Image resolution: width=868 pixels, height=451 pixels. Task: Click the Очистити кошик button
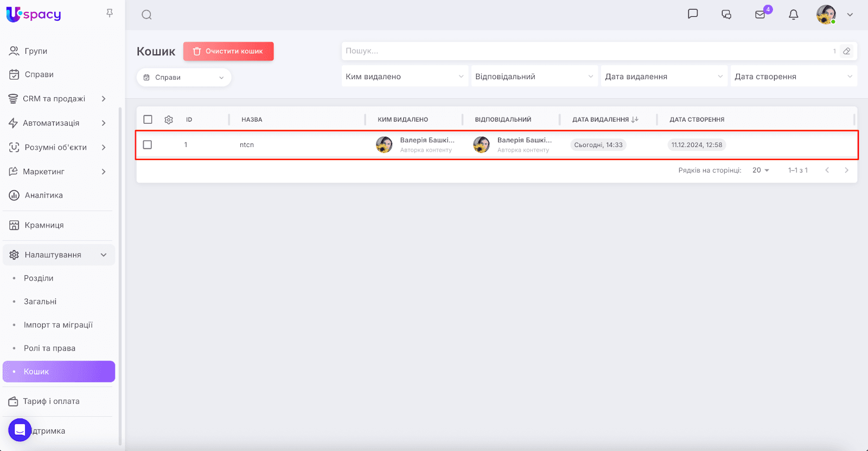[x=228, y=51]
